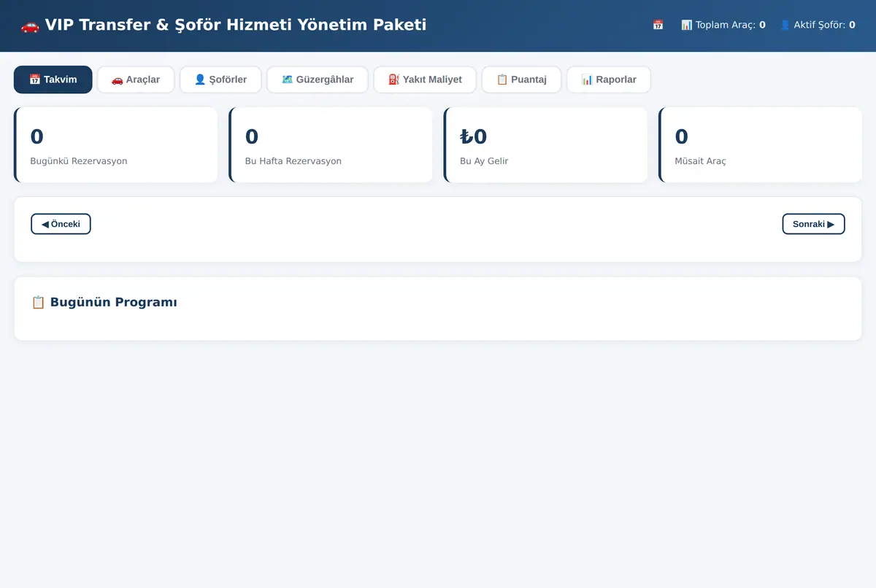Click the 'Bu Hafta Rezervasyon' card label
The image size is (876, 588).
pyautogui.click(x=293, y=161)
